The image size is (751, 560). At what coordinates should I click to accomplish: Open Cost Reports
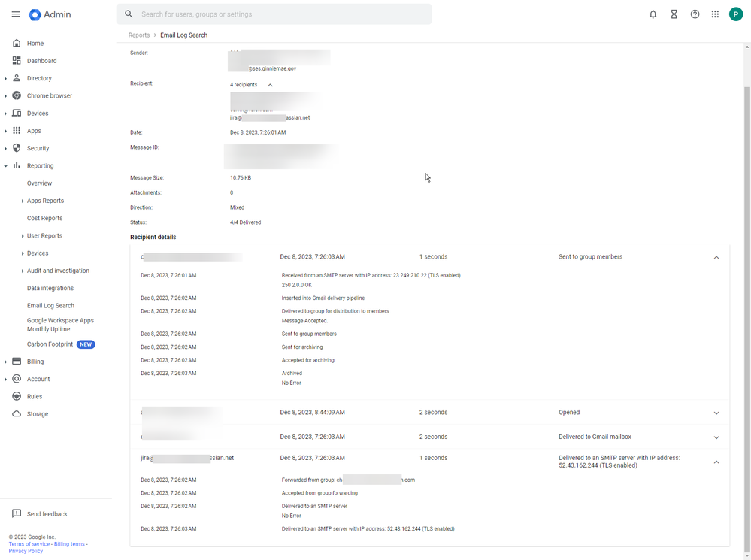(44, 218)
